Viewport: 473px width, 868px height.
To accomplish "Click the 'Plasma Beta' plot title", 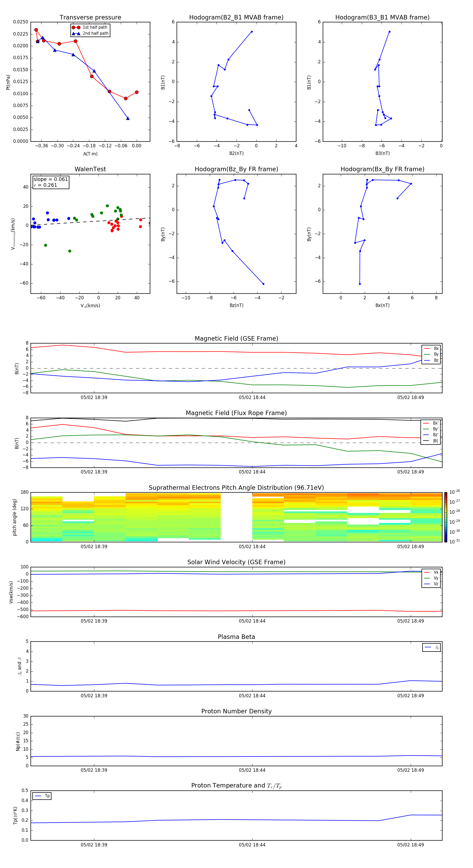I will tap(236, 637).
